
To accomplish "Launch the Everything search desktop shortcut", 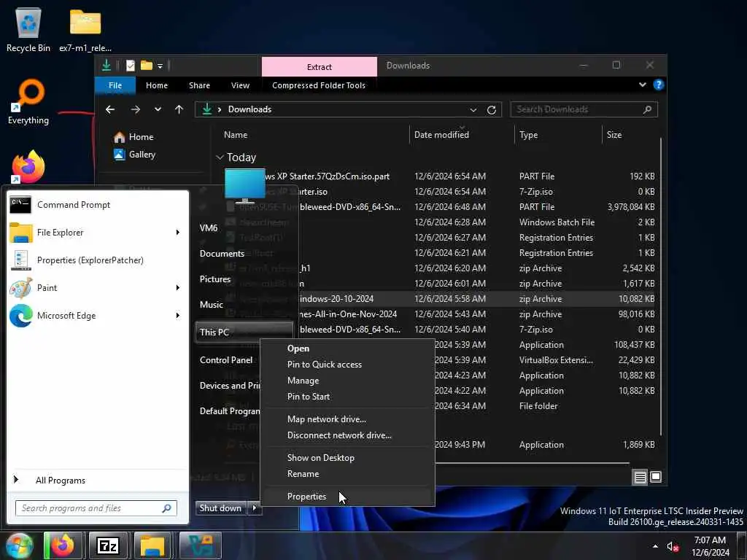I will (28, 102).
